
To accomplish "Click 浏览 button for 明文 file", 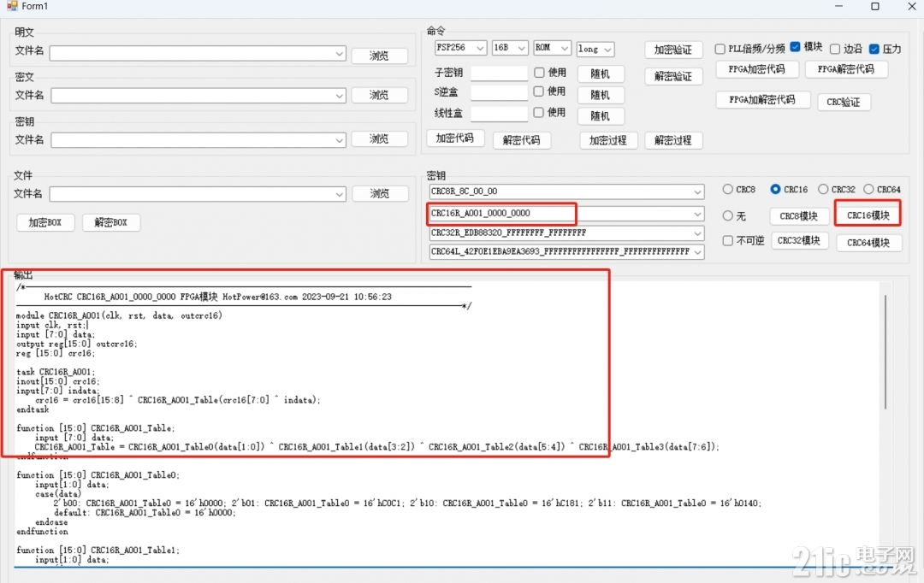I will click(x=380, y=56).
